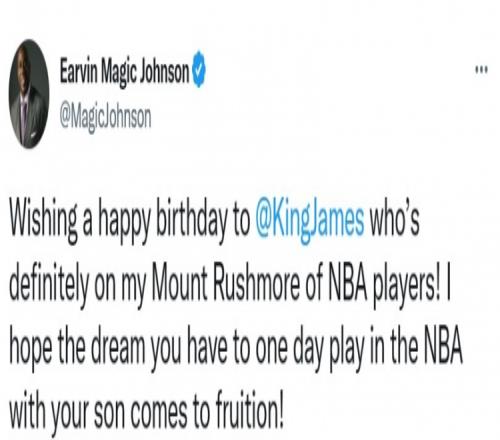Click "play in the NBA" phrase
This screenshot has width=500, height=440.
pos(396,349)
